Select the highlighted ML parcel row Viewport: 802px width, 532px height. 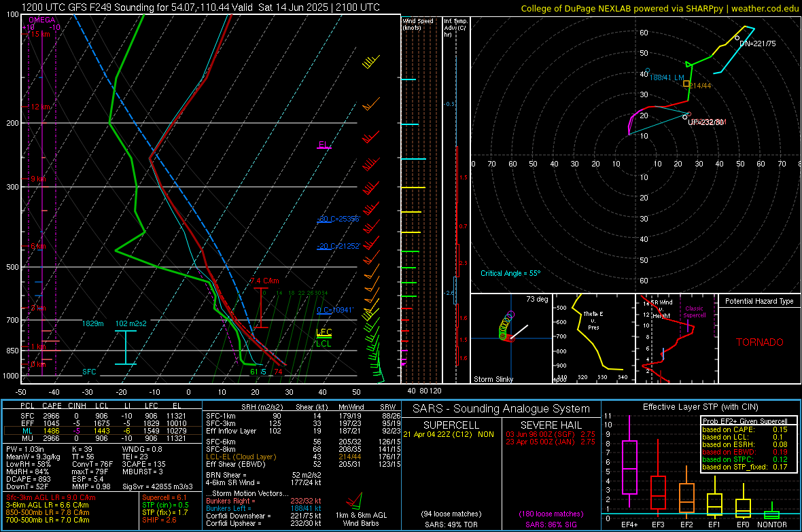coord(103,431)
